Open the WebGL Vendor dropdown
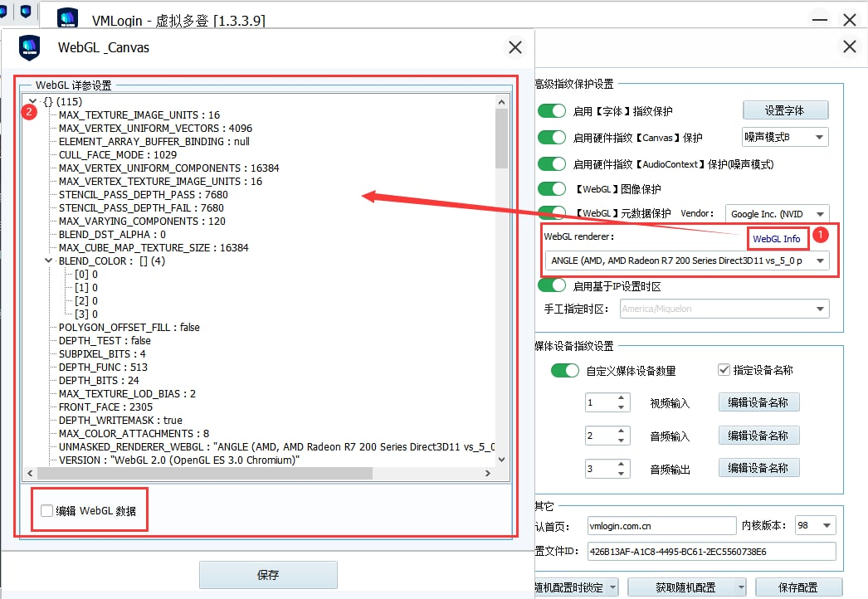868x599 pixels. [777, 214]
